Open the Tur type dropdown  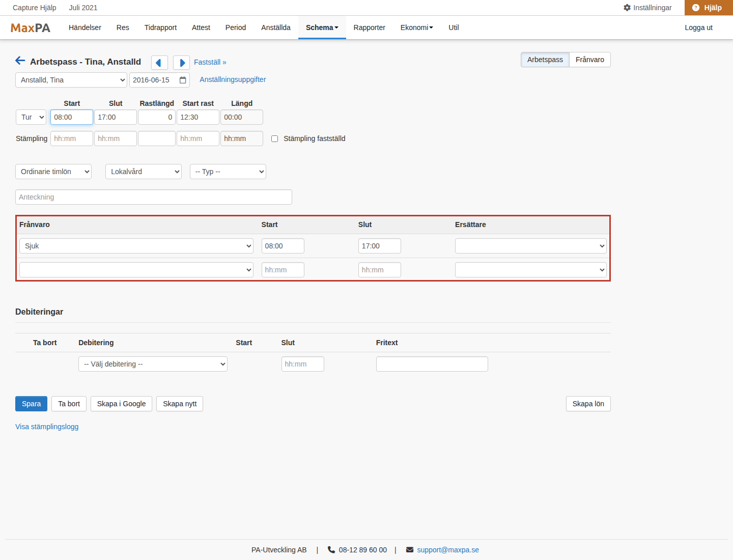click(31, 117)
